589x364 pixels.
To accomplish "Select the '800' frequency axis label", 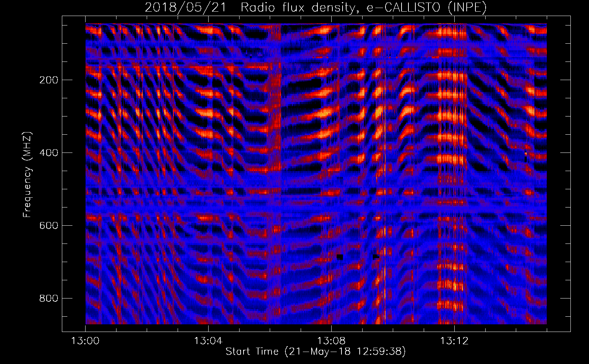I will [x=49, y=298].
